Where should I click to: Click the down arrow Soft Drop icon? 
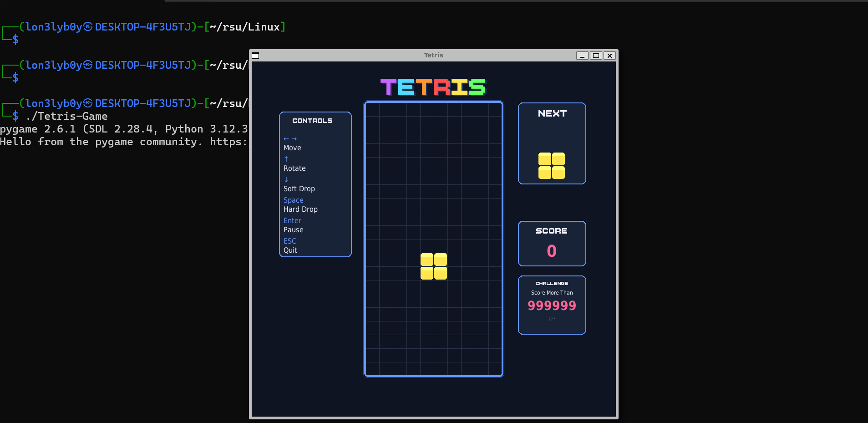(286, 179)
